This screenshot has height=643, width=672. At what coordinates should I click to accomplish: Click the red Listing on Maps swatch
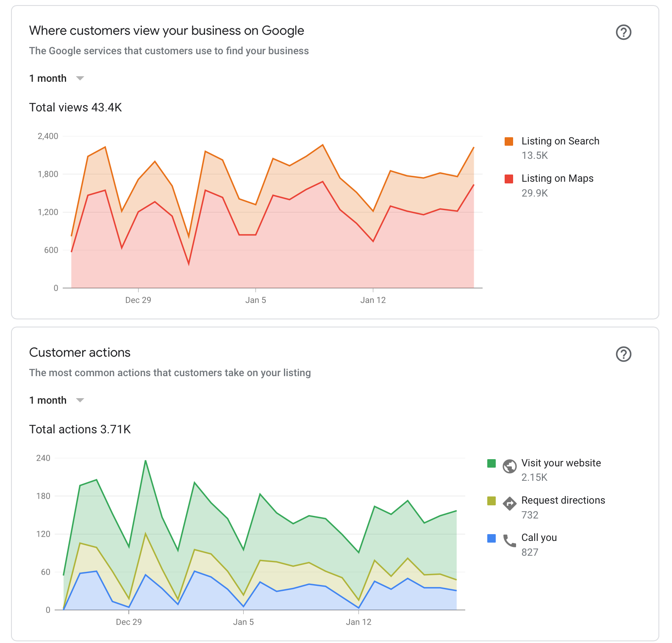509,179
